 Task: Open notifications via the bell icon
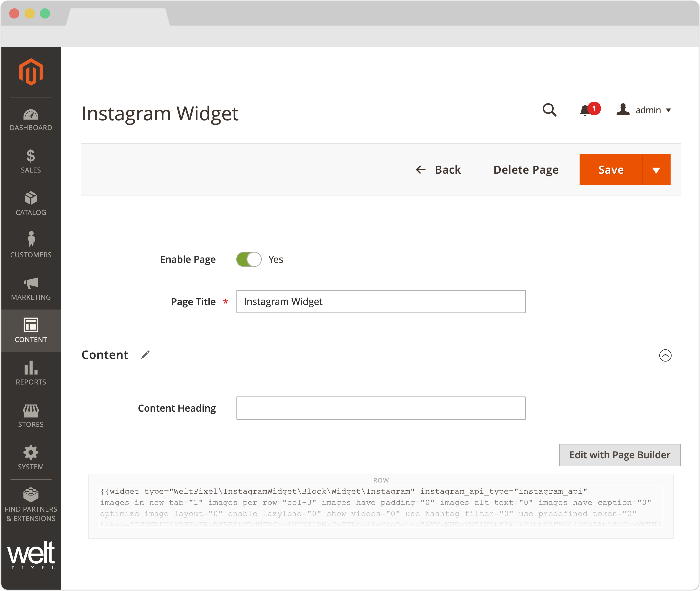point(586,110)
